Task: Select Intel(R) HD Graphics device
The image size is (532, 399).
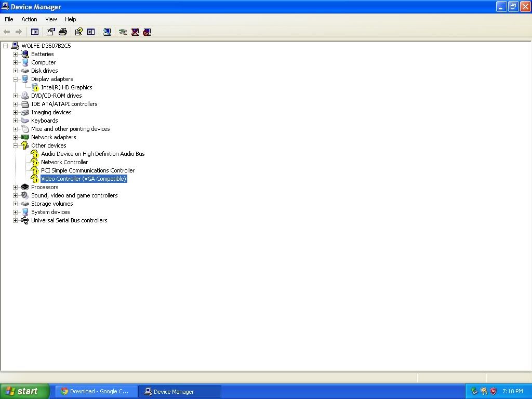Action: [66, 87]
